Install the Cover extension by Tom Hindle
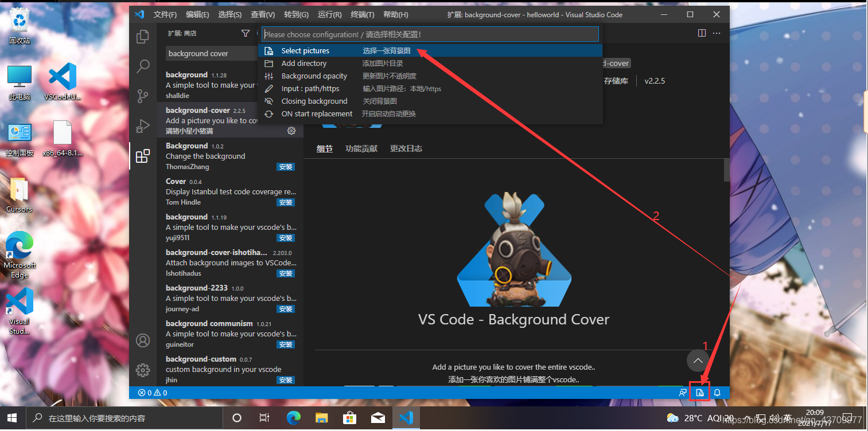868x431 pixels. pyautogui.click(x=286, y=202)
